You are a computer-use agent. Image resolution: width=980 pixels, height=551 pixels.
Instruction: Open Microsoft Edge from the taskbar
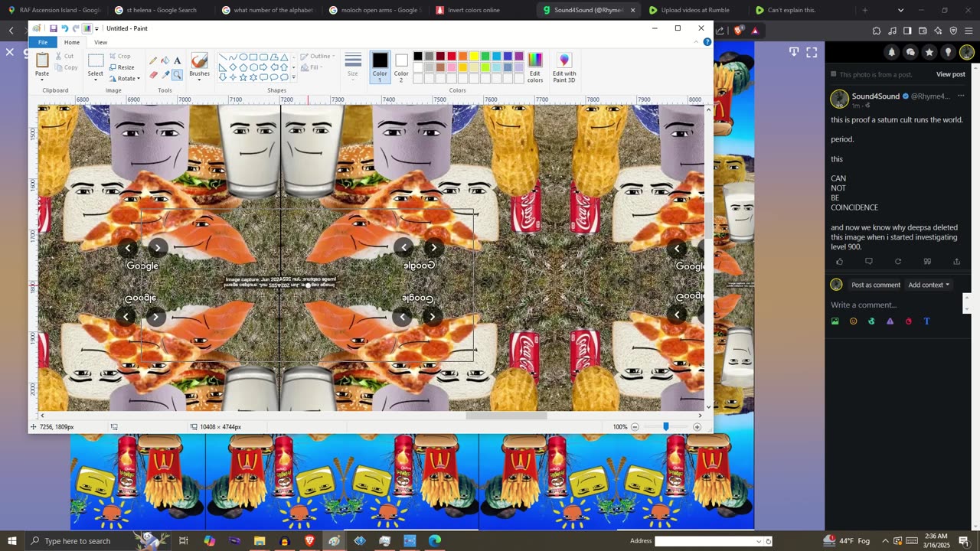[434, 541]
